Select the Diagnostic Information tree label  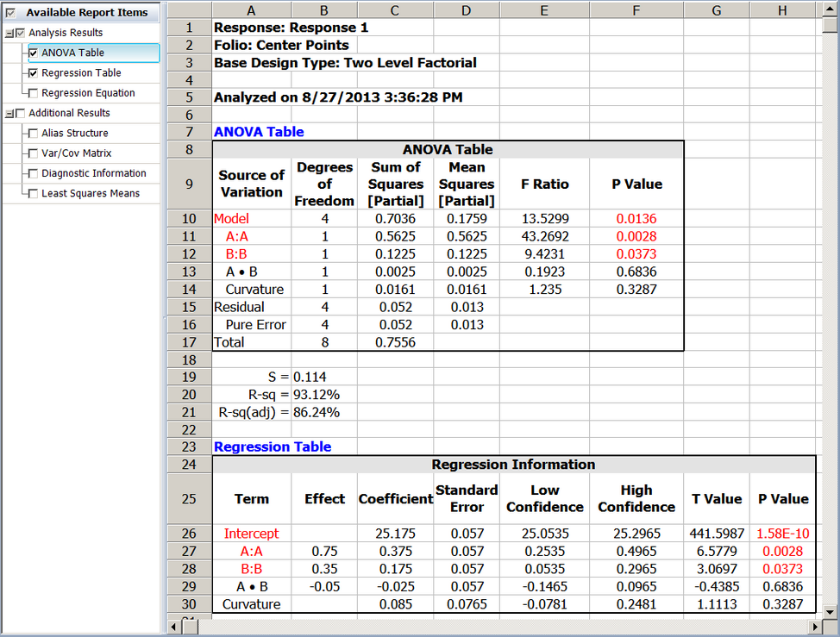pyautogui.click(x=94, y=173)
